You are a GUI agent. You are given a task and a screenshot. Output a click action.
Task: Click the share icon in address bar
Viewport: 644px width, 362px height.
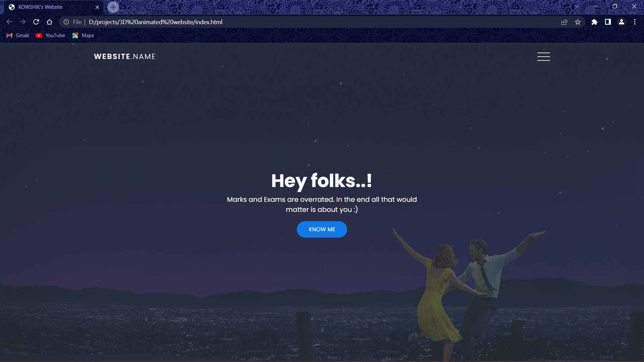tap(565, 22)
